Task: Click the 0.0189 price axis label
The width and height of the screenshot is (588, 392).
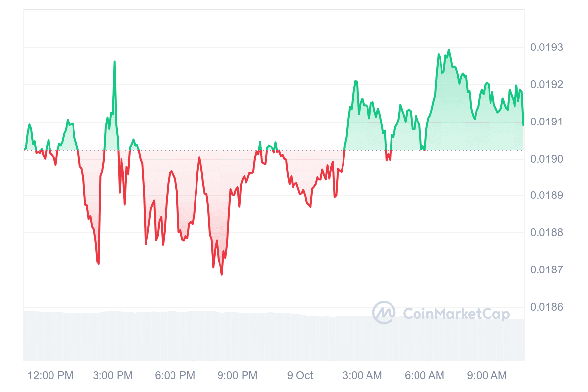Action: (x=546, y=196)
